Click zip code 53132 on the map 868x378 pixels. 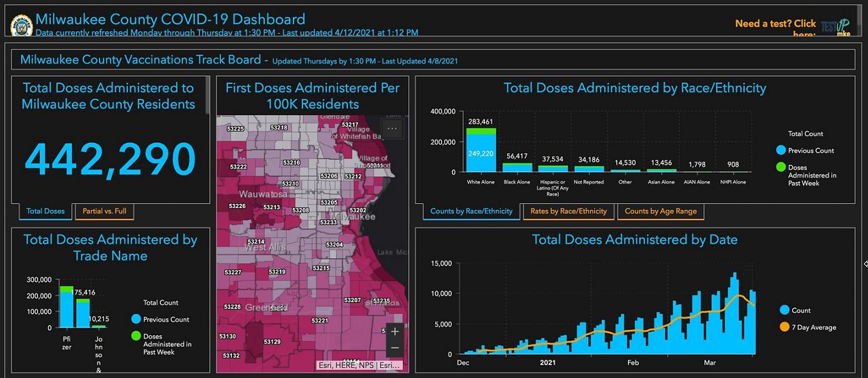coord(231,356)
